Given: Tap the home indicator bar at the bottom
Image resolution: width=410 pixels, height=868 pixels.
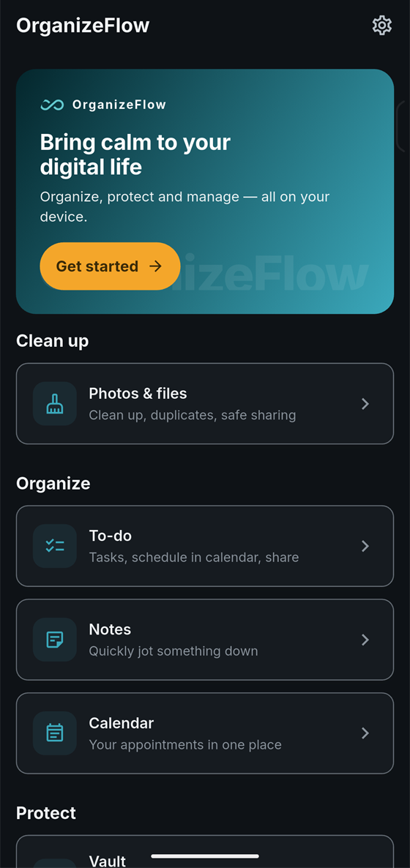Looking at the screenshot, I should pyautogui.click(x=204, y=856).
